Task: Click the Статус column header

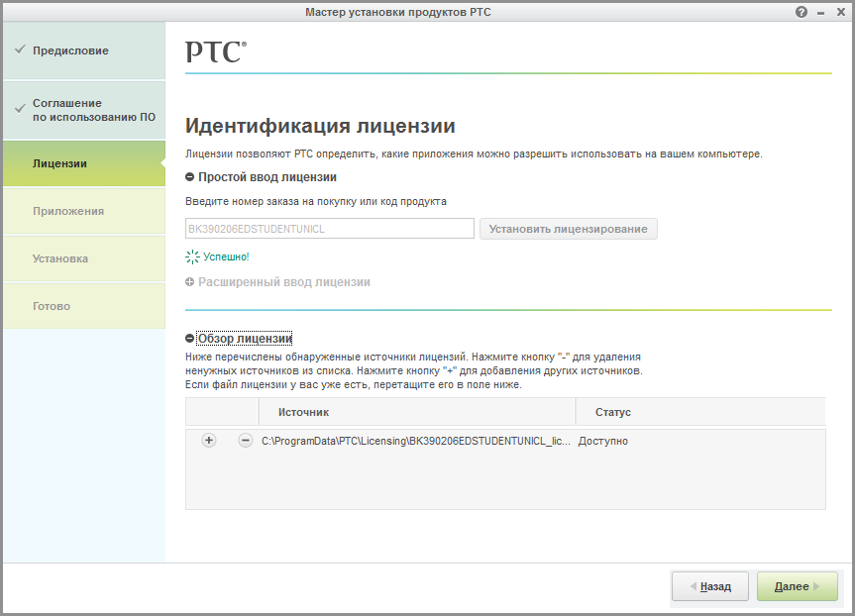Action: click(700, 412)
